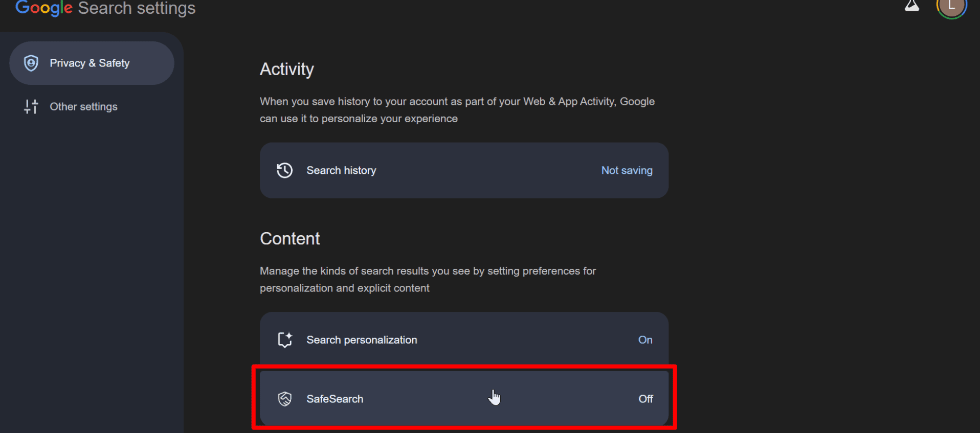
Task: Click the Other settings sliders icon
Action: coord(31,106)
